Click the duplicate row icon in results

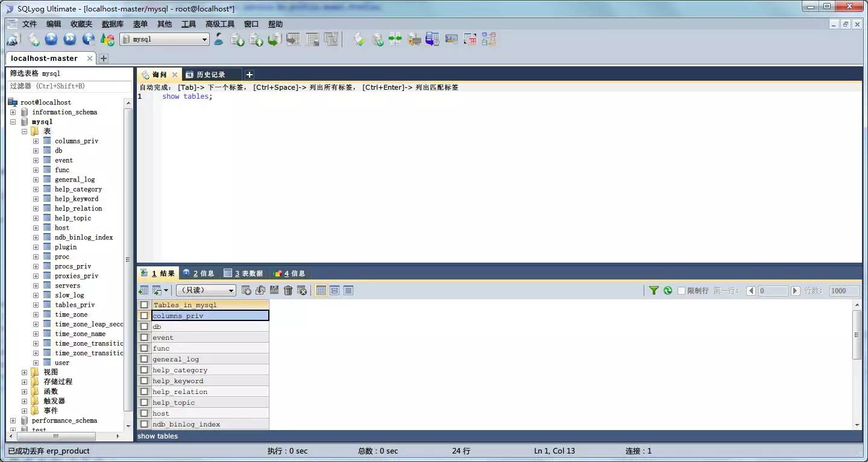(x=260, y=290)
